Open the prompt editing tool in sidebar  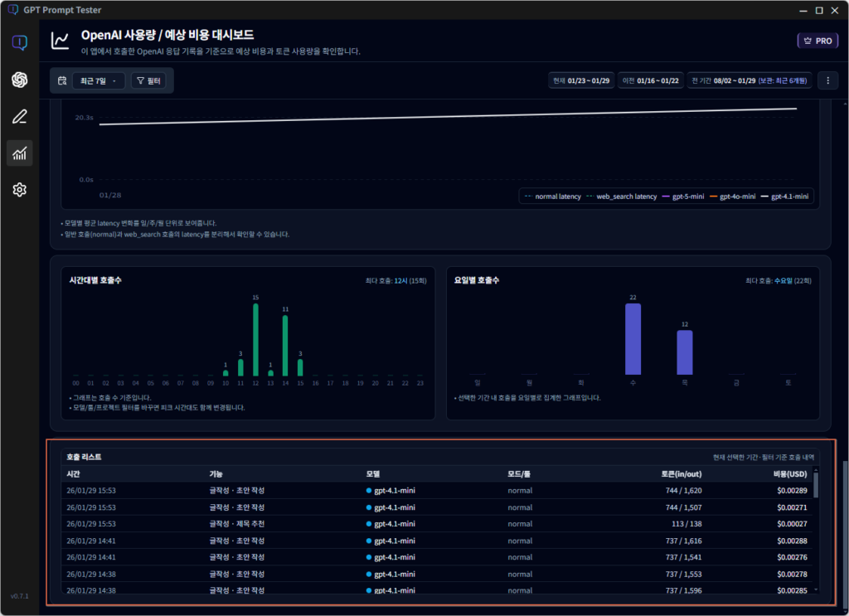tap(19, 116)
